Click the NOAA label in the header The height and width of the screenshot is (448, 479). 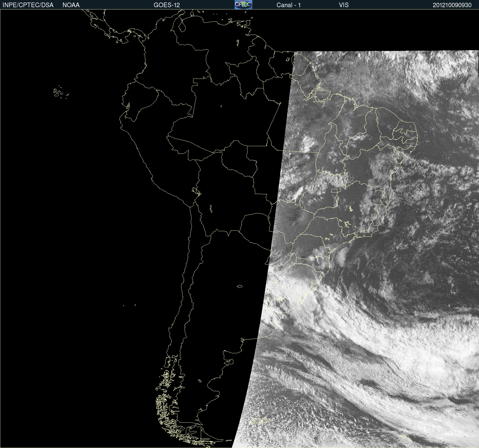tap(71, 5)
